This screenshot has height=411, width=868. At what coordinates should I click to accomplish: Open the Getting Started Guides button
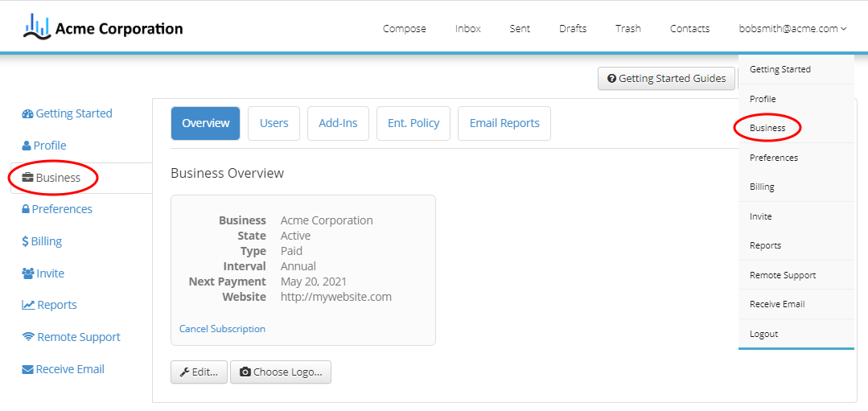coord(667,79)
